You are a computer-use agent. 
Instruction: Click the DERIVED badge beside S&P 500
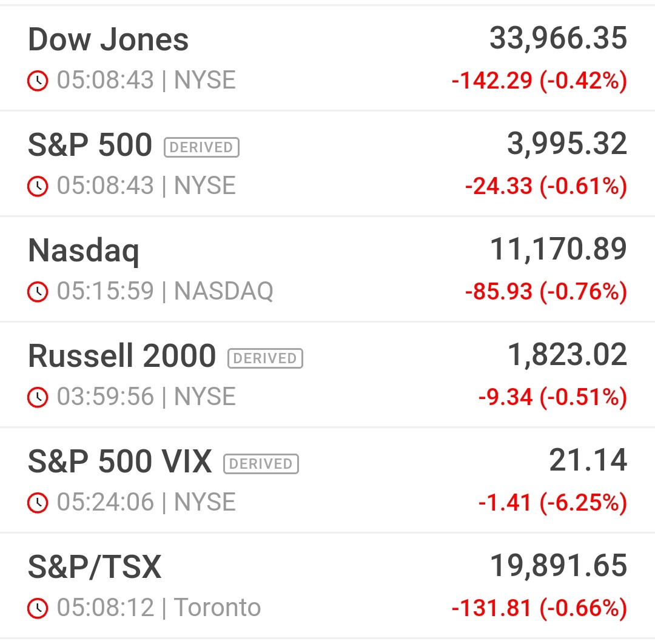point(201,147)
